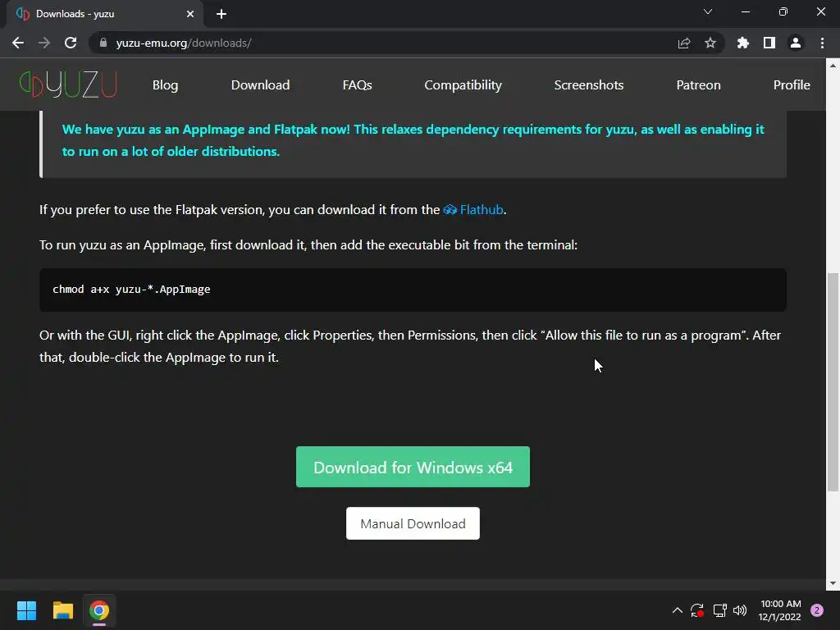Open the Profile nav item
Viewport: 840px width, 630px height.
click(x=792, y=84)
